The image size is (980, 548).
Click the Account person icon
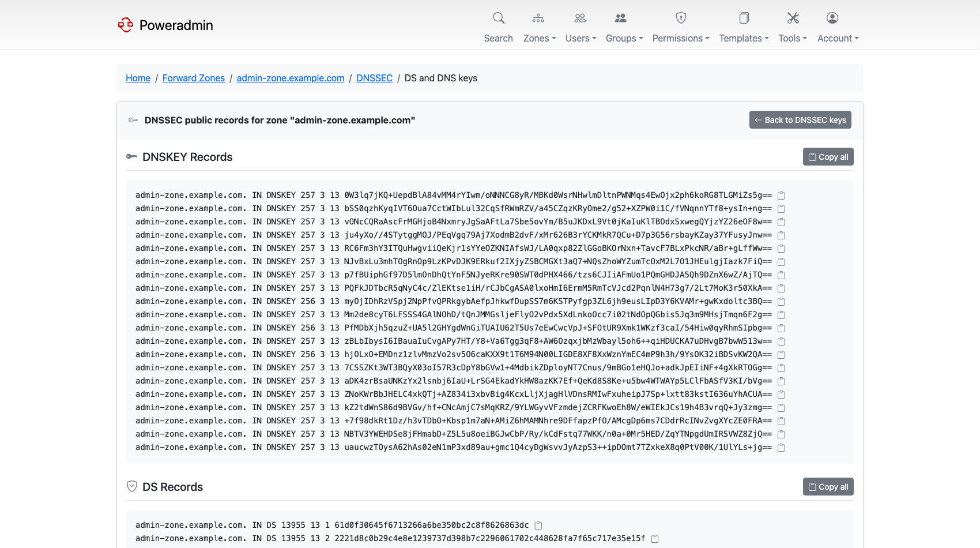coord(832,18)
